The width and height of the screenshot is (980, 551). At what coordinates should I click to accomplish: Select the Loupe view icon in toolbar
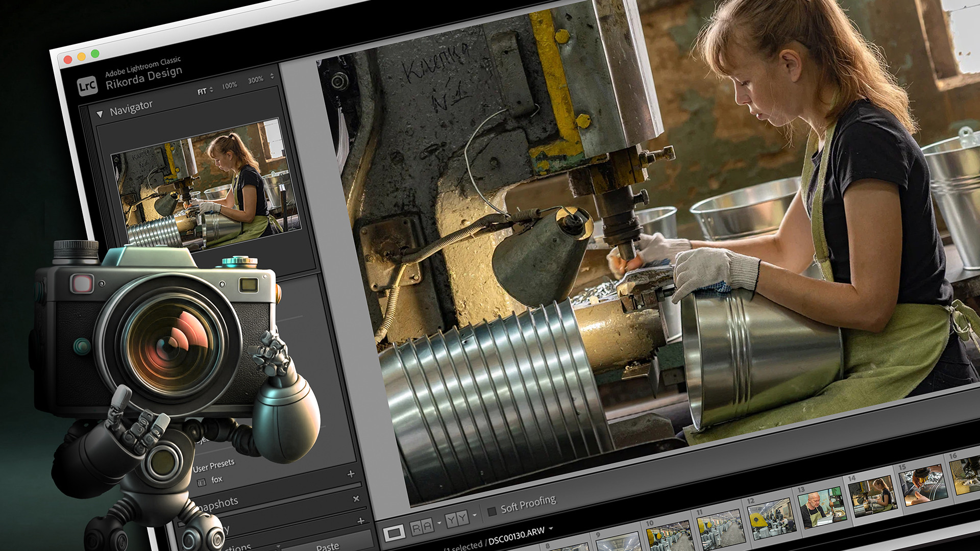click(x=394, y=534)
